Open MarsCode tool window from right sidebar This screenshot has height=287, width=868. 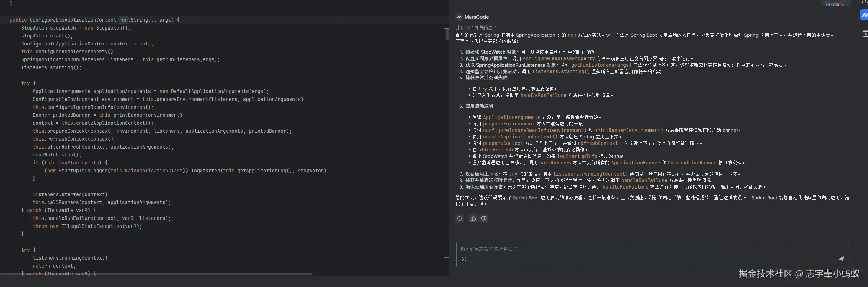pyautogui.click(x=864, y=15)
